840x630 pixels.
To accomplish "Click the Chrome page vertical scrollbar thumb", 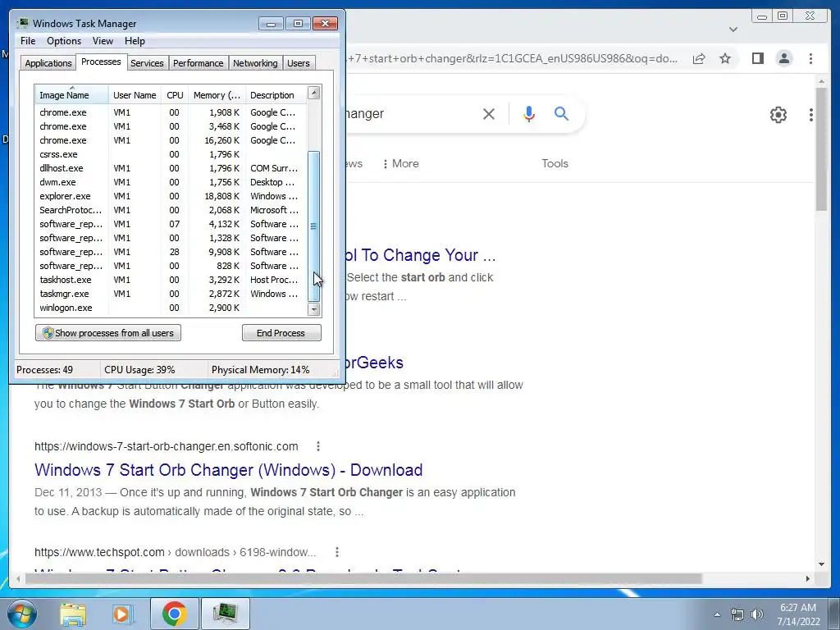I will [x=822, y=148].
